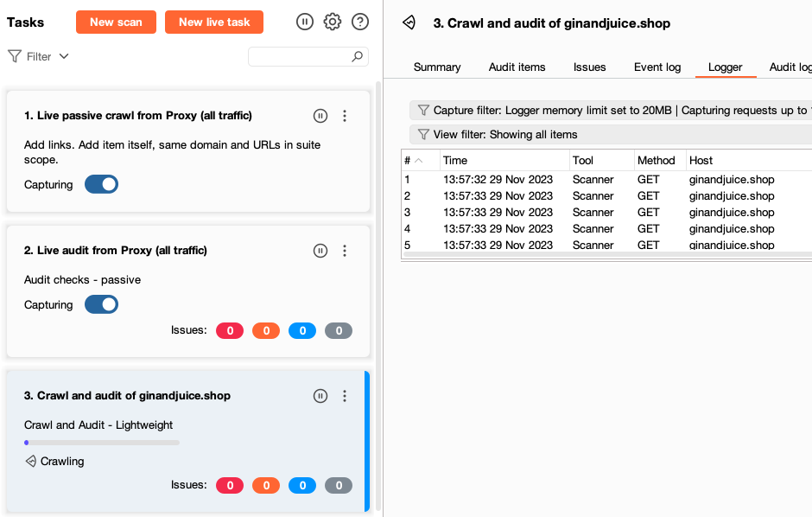Disable Capturing on the Live passive crawl task
Image resolution: width=812 pixels, height=517 pixels.
click(x=101, y=183)
